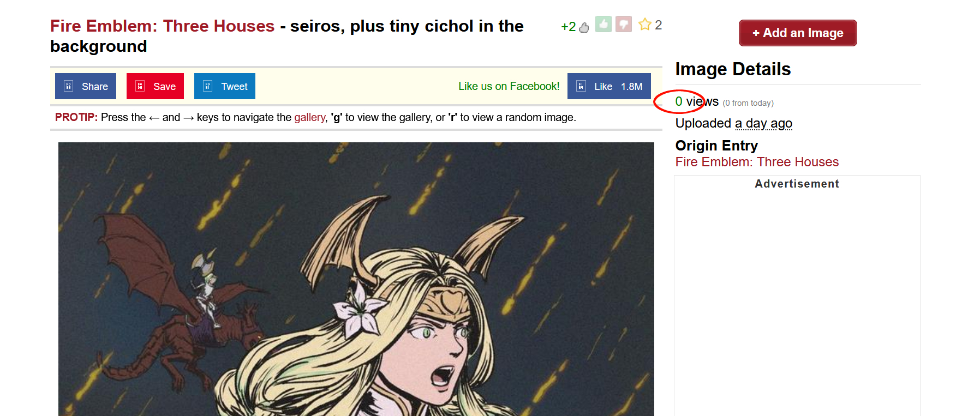Open the gallery link in PROTIP
This screenshot has width=980, height=416.
(x=309, y=117)
